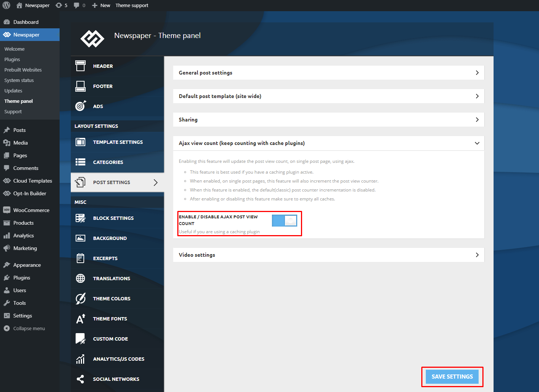Click the Tools wrench icon
This screenshot has width=539, height=392.
pos(7,303)
